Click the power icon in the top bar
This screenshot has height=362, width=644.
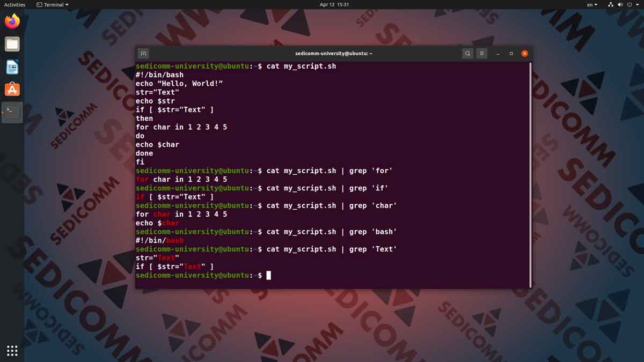point(629,5)
